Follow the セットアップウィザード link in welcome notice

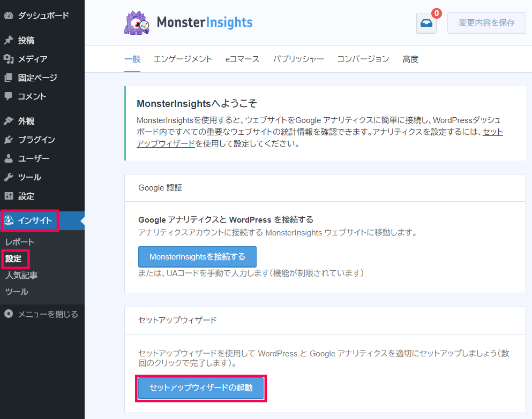(166, 143)
